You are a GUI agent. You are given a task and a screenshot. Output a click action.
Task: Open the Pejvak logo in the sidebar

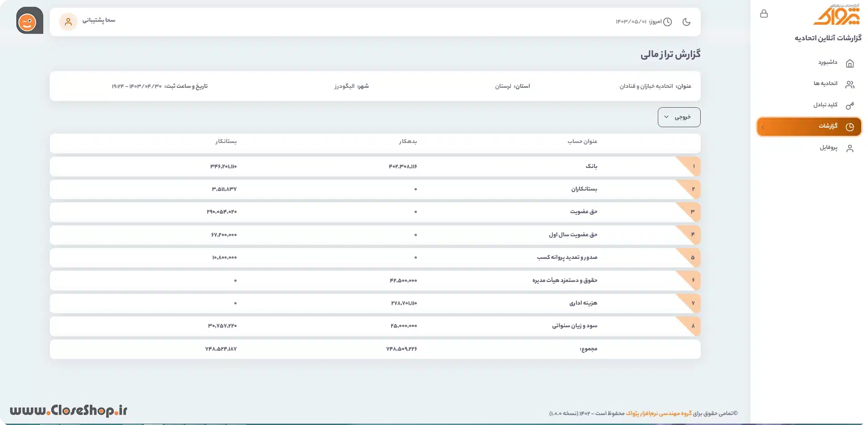pyautogui.click(x=837, y=14)
